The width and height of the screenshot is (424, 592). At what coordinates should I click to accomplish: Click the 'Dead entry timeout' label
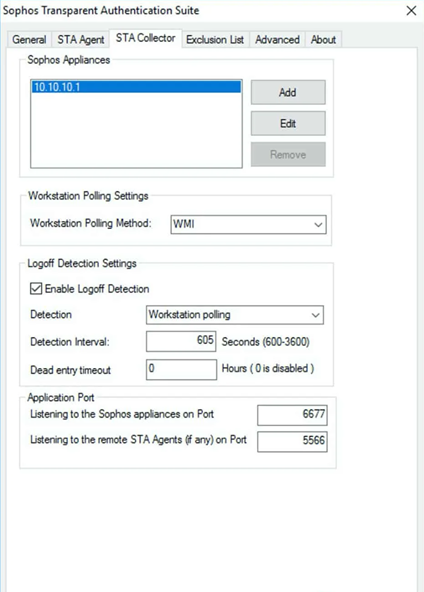(x=70, y=370)
